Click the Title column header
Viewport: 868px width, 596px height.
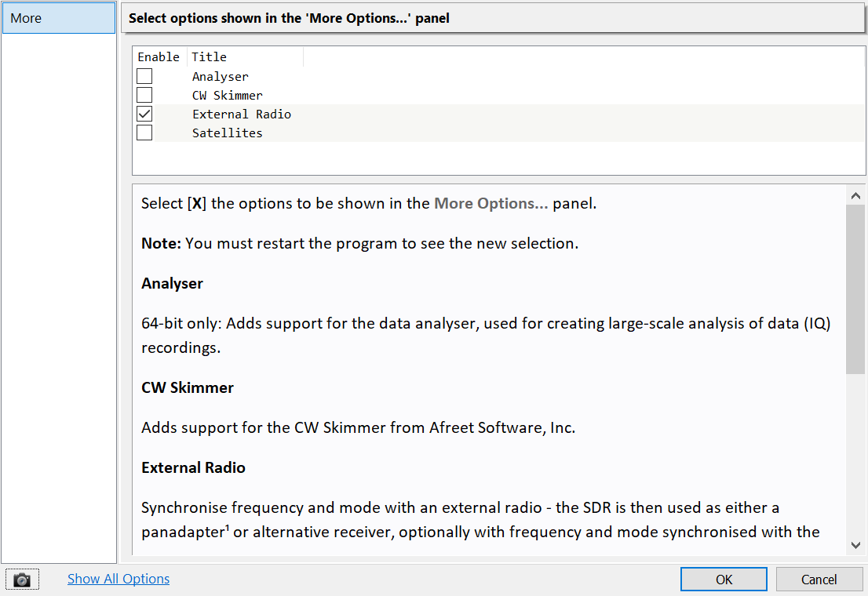pos(209,56)
